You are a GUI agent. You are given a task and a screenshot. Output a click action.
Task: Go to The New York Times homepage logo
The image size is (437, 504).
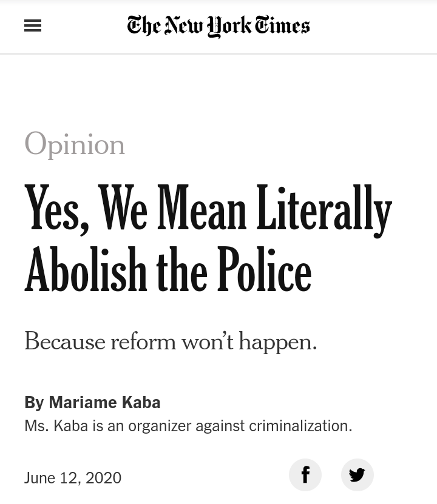(218, 26)
